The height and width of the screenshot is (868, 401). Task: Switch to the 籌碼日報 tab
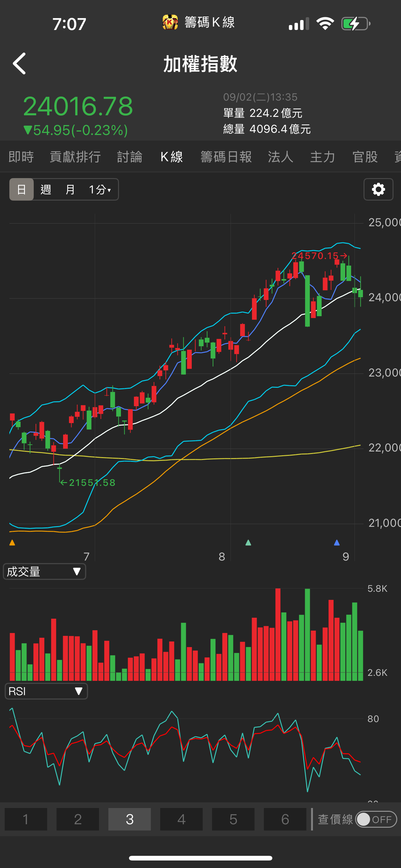(x=226, y=157)
